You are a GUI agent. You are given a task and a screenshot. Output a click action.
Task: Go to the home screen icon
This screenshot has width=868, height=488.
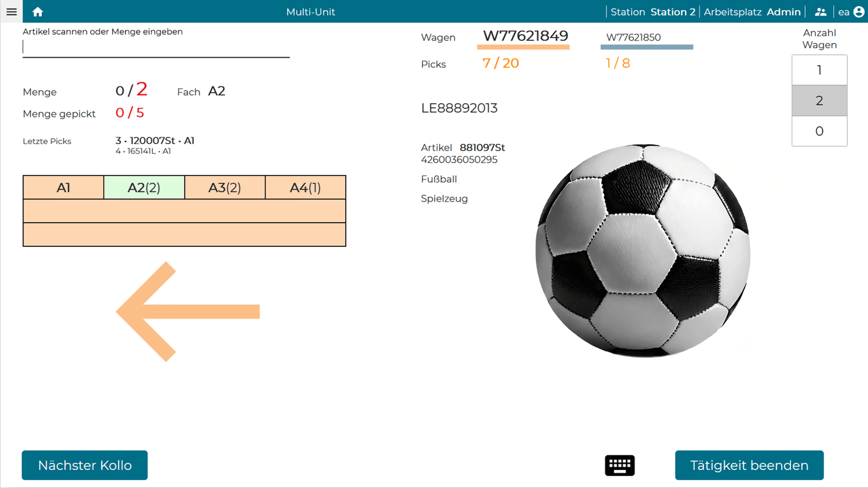click(38, 12)
